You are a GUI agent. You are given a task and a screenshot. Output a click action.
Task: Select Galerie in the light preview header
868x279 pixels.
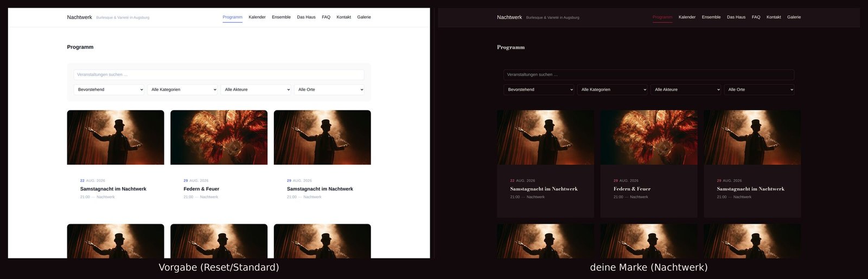click(364, 17)
